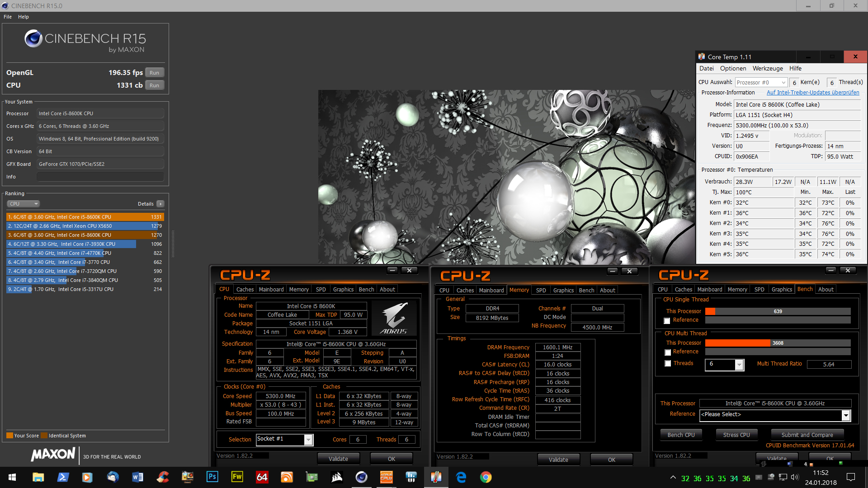Open the Datei menu in Core Temp

tap(707, 68)
